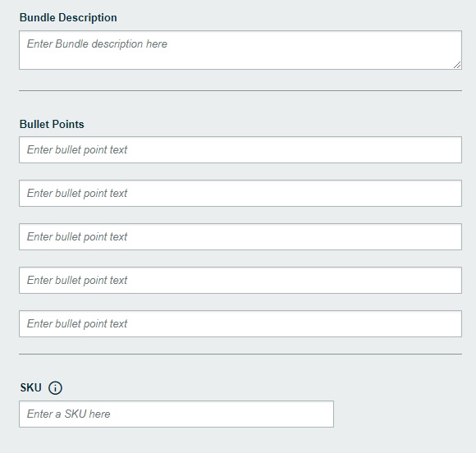Click the SKU info icon

coord(55,388)
